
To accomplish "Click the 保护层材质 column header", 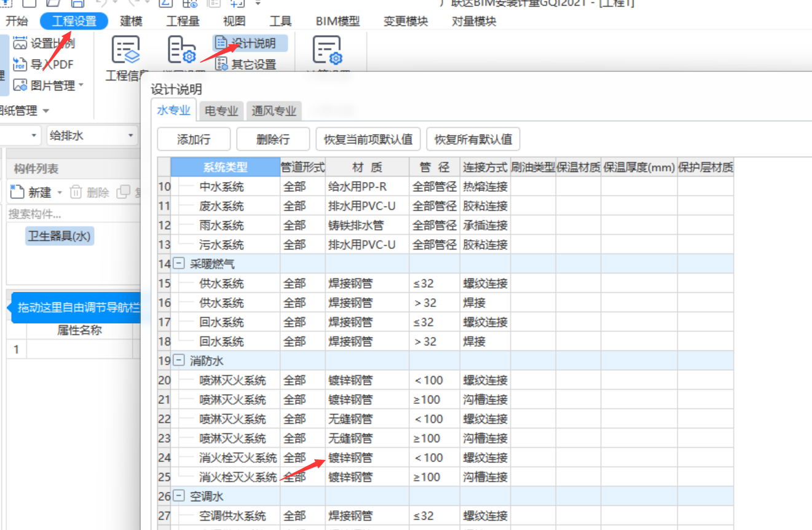I will pos(706,167).
